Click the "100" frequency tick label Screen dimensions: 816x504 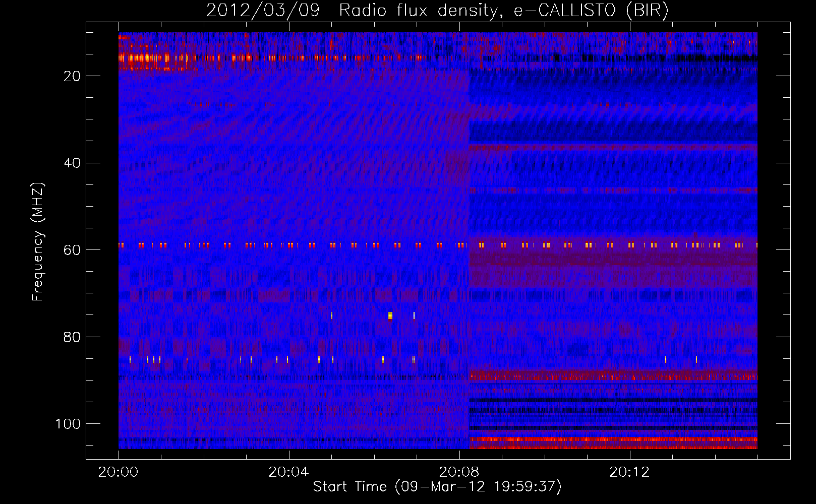[68, 424]
